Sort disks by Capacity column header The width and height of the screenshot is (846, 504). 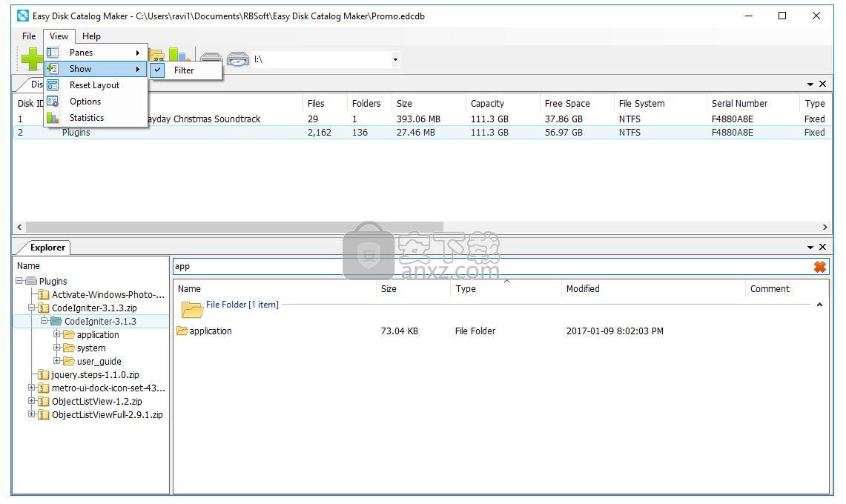click(x=502, y=103)
